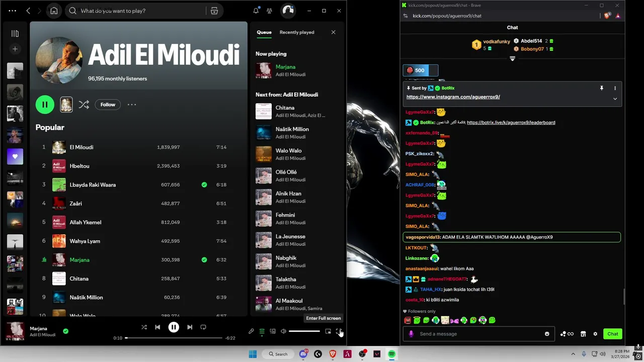Close the Spotify Queue panel
Image resolution: width=644 pixels, height=362 pixels.
point(333,32)
